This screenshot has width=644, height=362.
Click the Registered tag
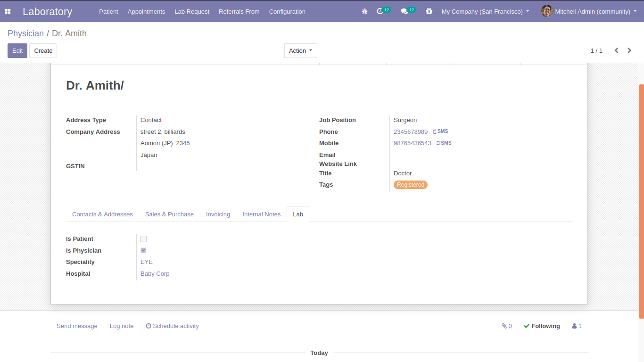tap(411, 185)
